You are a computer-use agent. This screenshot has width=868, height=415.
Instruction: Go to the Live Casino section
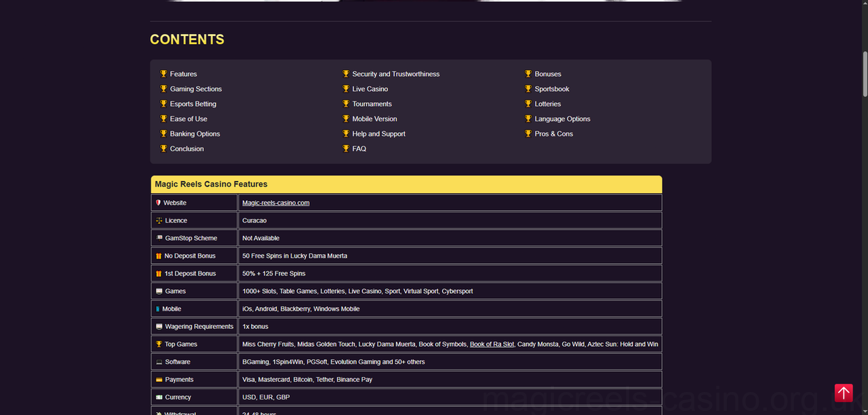point(370,89)
